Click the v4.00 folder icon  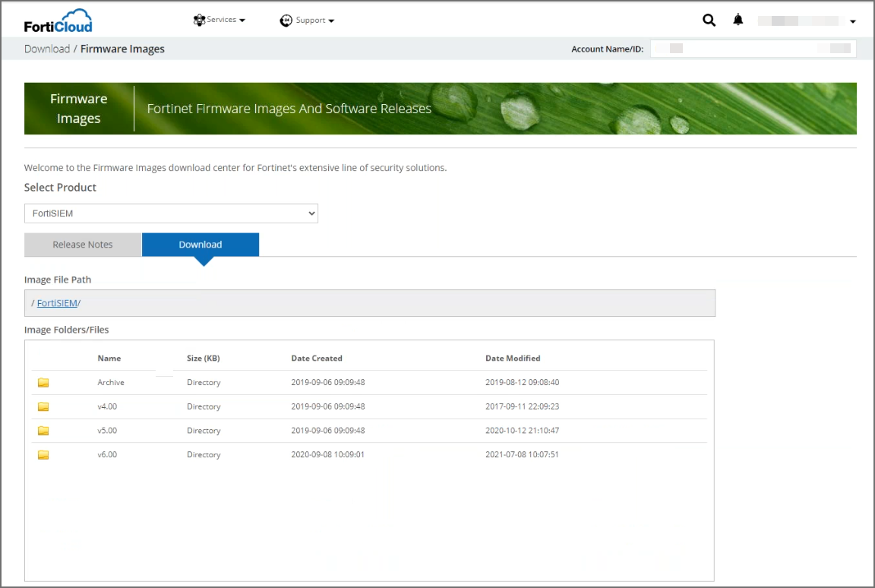coord(43,407)
